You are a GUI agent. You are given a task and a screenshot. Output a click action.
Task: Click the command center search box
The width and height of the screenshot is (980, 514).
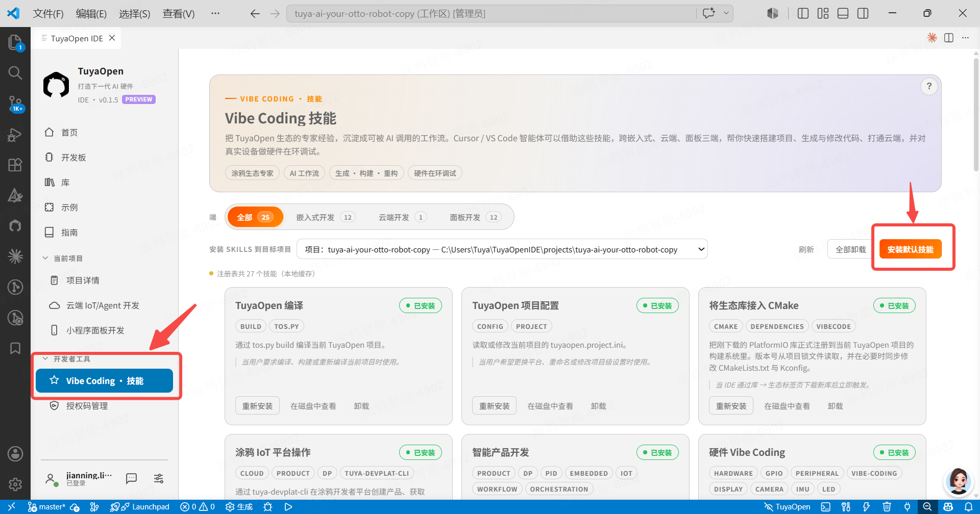coord(492,14)
